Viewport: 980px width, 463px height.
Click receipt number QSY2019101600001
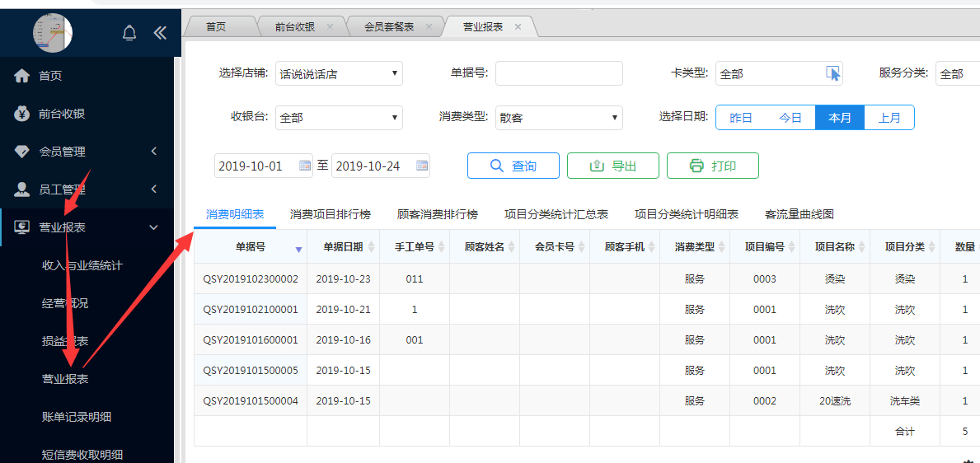coord(250,340)
